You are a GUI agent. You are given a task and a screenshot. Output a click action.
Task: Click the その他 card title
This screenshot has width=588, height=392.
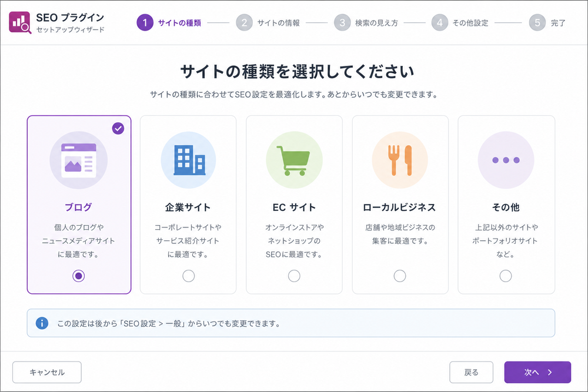tap(506, 207)
